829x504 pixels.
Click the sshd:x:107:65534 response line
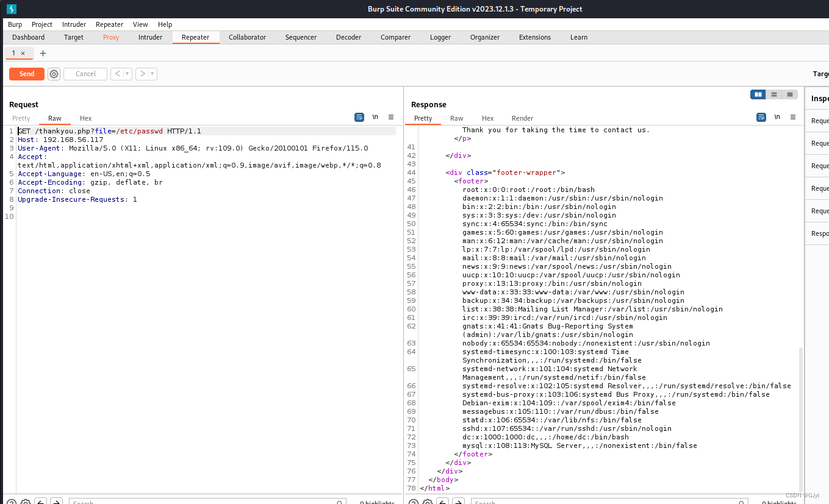[567, 428]
